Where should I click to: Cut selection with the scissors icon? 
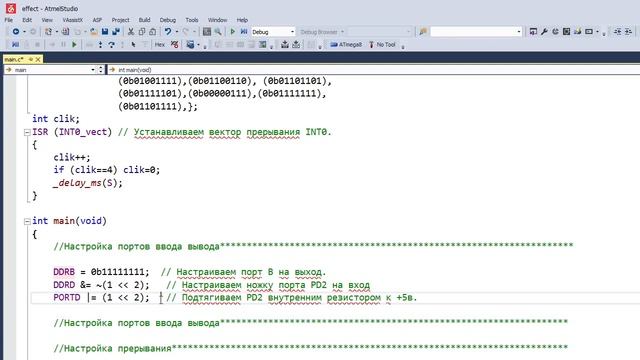(131, 31)
